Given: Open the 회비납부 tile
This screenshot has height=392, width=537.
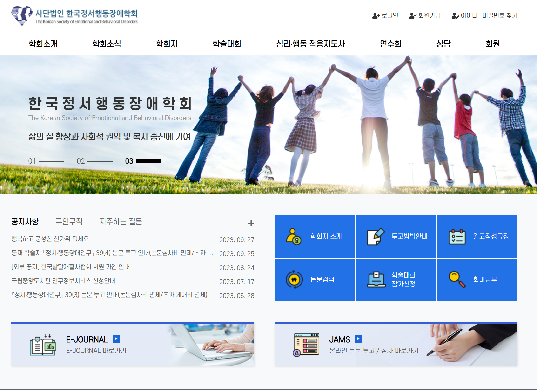Looking at the screenshot, I should pos(477,279).
